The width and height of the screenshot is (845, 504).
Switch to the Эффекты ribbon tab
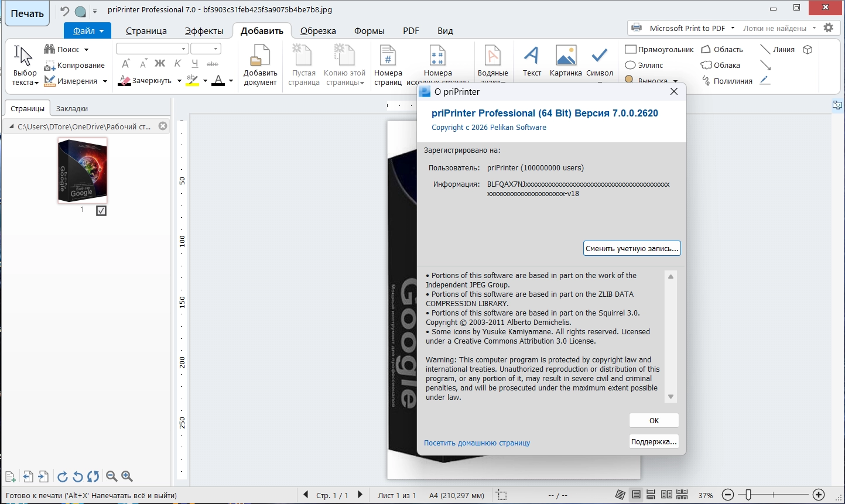(204, 31)
